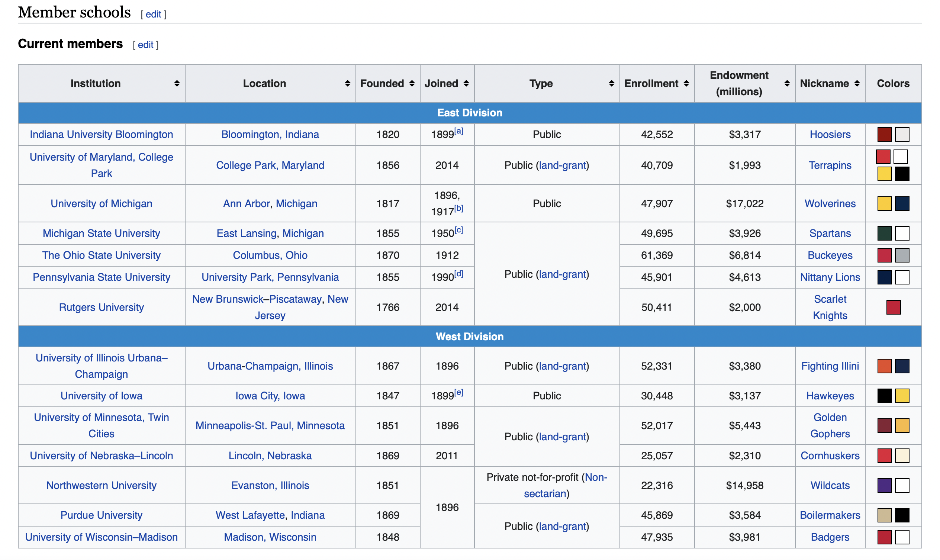
Task: Follow the Bloomington, Indiana location link
Action: 271,135
